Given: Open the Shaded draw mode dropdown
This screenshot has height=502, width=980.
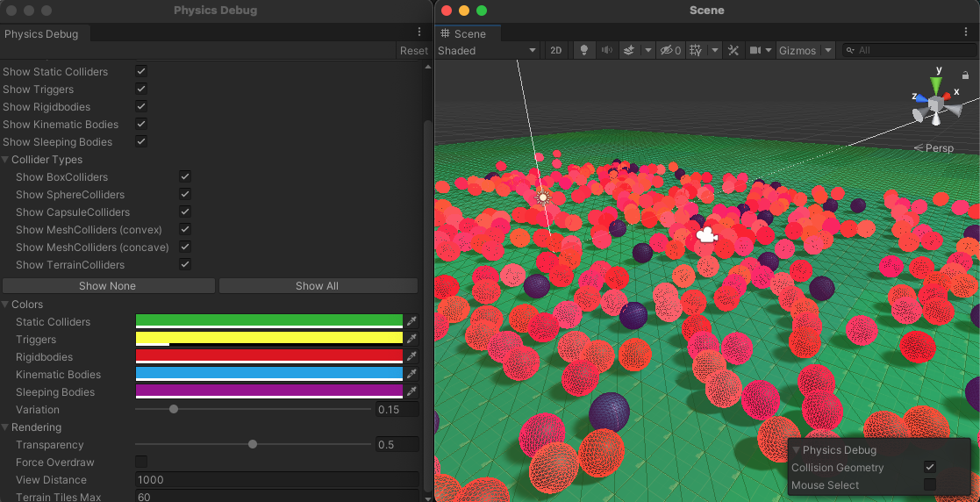Looking at the screenshot, I should pos(487,51).
